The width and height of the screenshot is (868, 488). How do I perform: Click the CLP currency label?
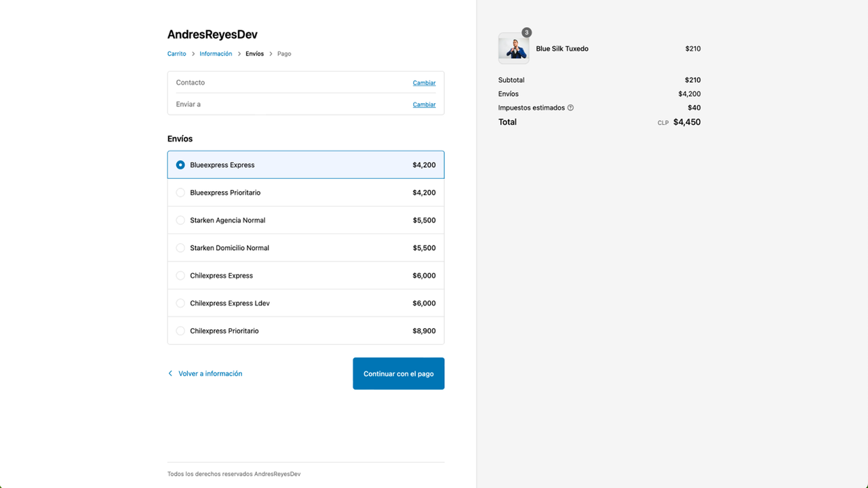coord(663,123)
